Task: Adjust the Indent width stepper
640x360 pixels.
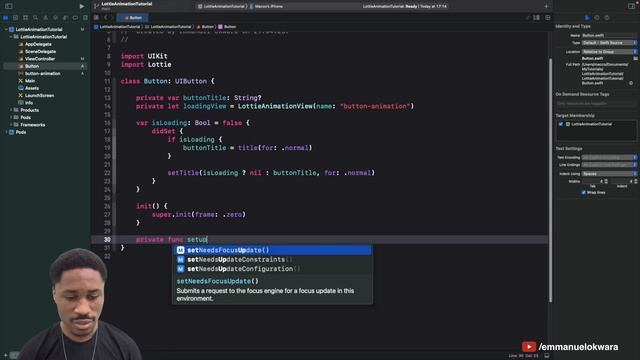Action: (x=636, y=181)
